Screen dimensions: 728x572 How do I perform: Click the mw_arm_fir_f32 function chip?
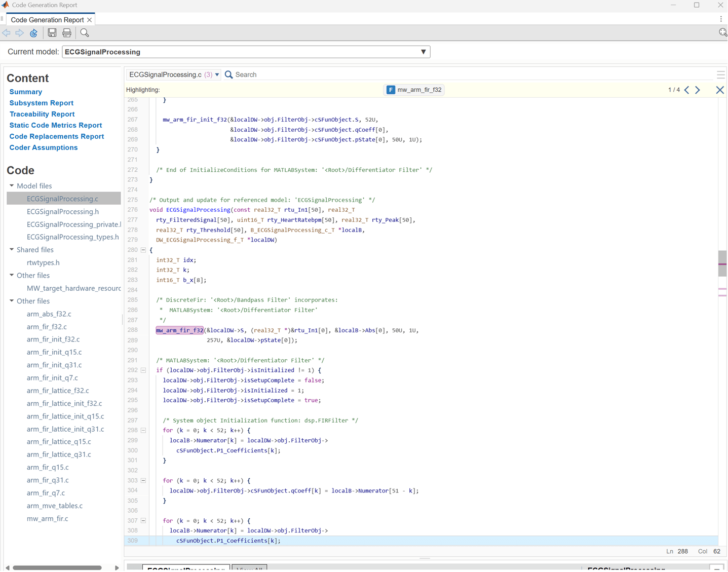coord(414,90)
